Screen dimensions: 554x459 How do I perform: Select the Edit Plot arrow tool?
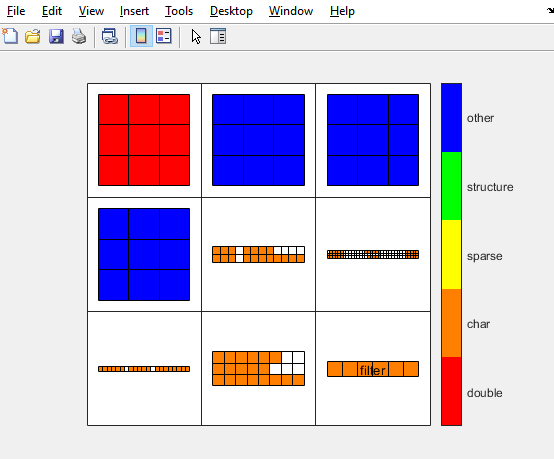pos(196,36)
